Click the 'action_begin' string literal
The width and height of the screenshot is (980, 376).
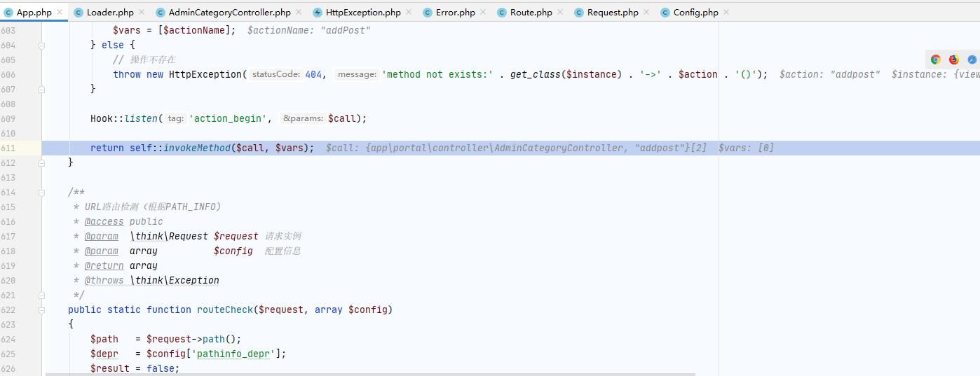[228, 118]
